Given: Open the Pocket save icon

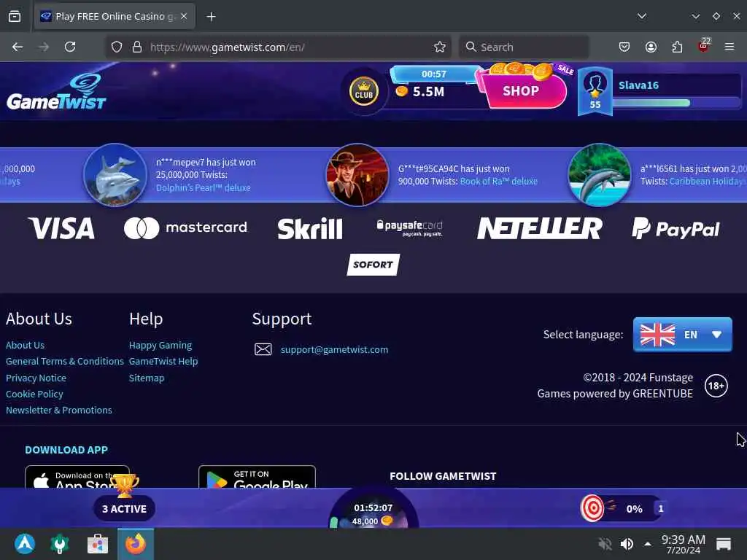Looking at the screenshot, I should coord(624,47).
